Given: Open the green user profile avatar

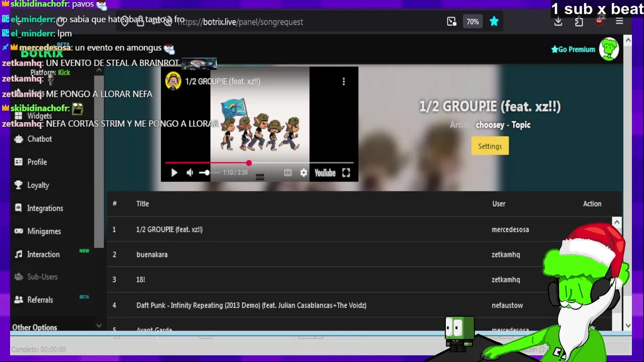Looking at the screenshot, I should 609,49.
